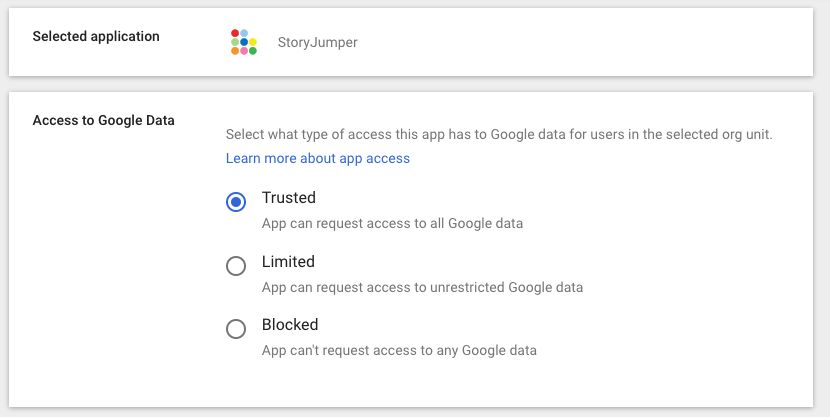The width and height of the screenshot is (830, 417).
Task: Click 'App can request access to unrestricted Google data' text
Action: (422, 287)
